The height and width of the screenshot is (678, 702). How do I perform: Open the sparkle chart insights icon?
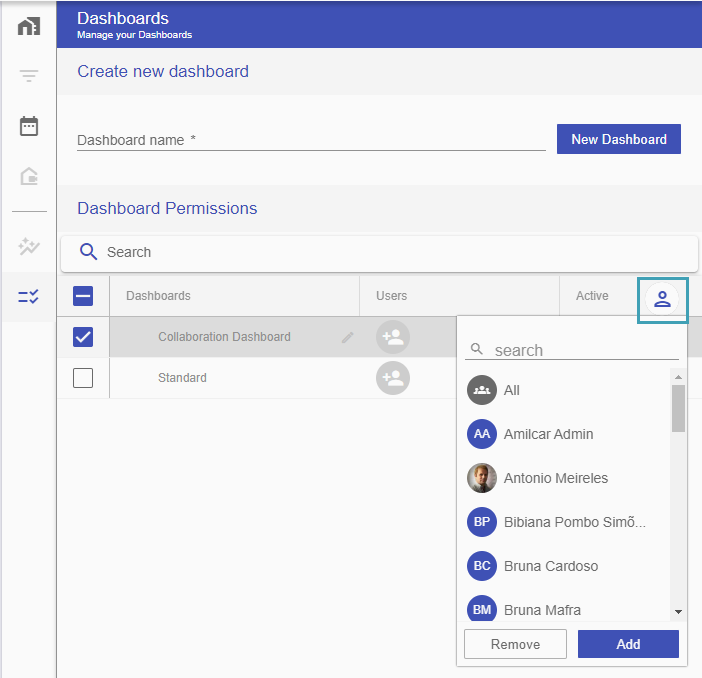(29, 246)
